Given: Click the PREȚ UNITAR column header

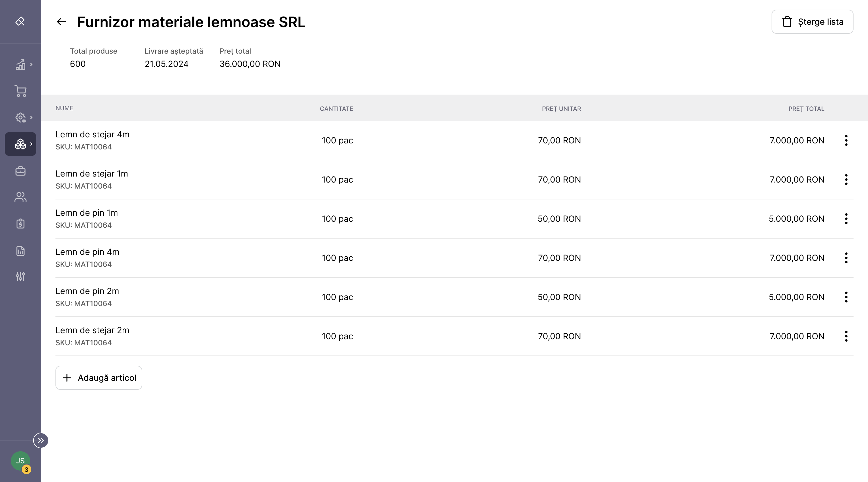Looking at the screenshot, I should 561,109.
